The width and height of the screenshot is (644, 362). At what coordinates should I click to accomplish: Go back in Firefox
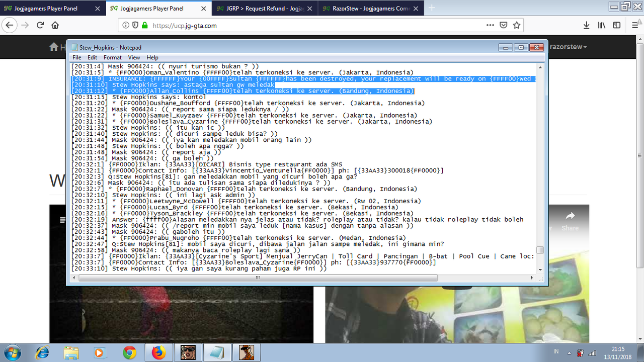click(x=10, y=25)
